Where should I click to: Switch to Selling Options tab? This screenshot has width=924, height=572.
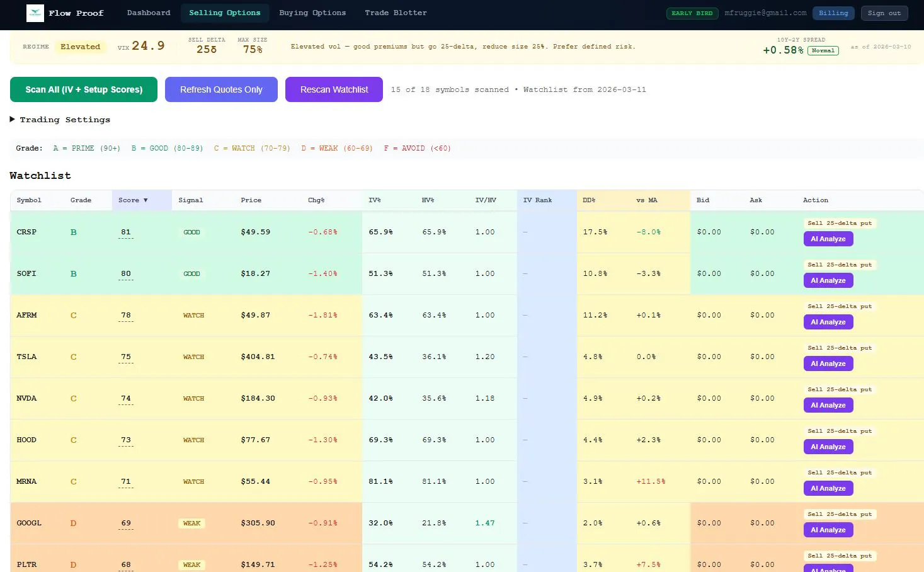pyautogui.click(x=225, y=13)
